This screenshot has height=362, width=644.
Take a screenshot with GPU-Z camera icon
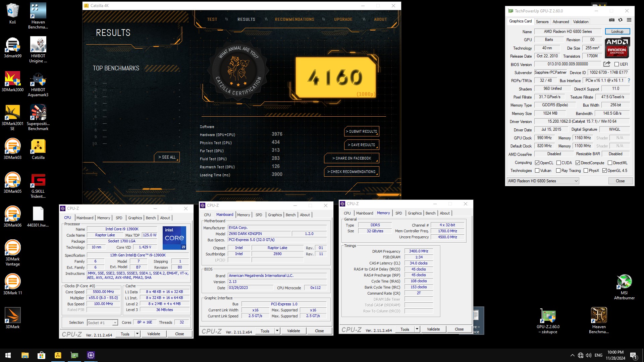point(612,20)
